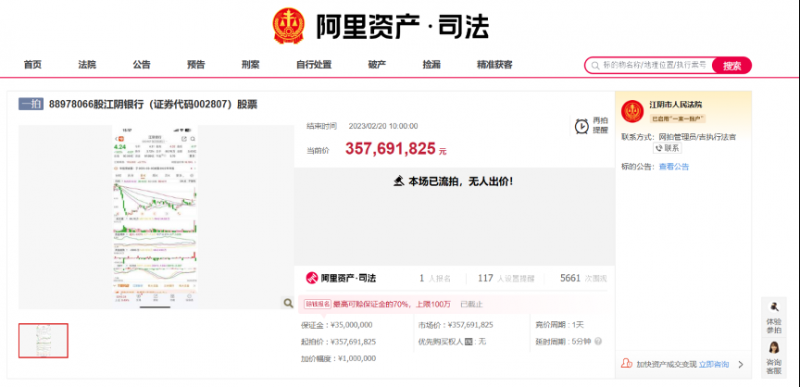Viewport: 800px width, 387px height.
Task: Open the 破产 navigation item
Action: (x=377, y=65)
